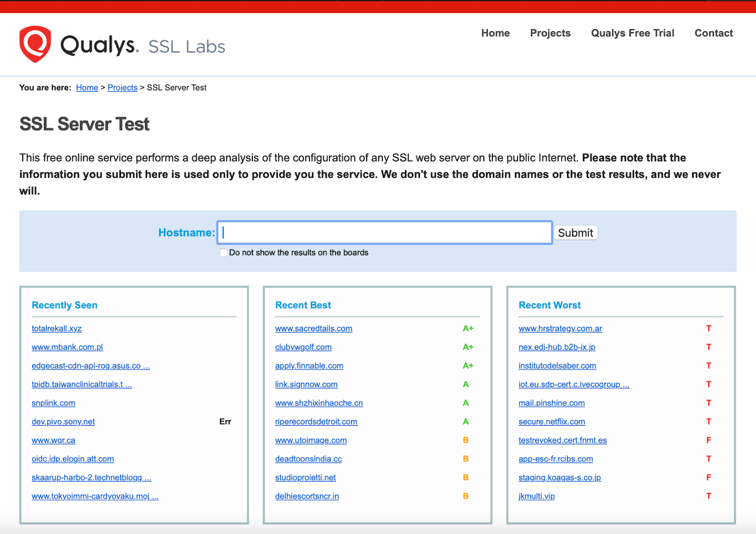Image resolution: width=756 pixels, height=534 pixels.
Task: Open skaarup-harbo-2.technetblogg link
Action: [91, 478]
